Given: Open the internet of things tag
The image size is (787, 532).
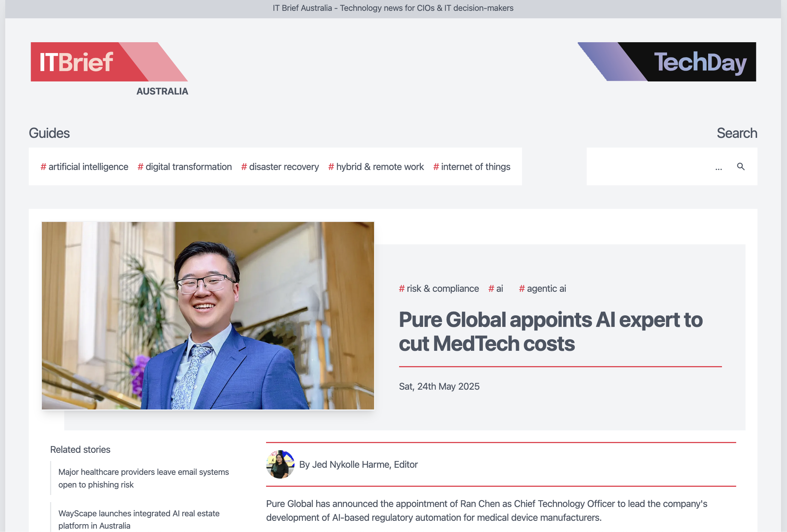Looking at the screenshot, I should (472, 167).
